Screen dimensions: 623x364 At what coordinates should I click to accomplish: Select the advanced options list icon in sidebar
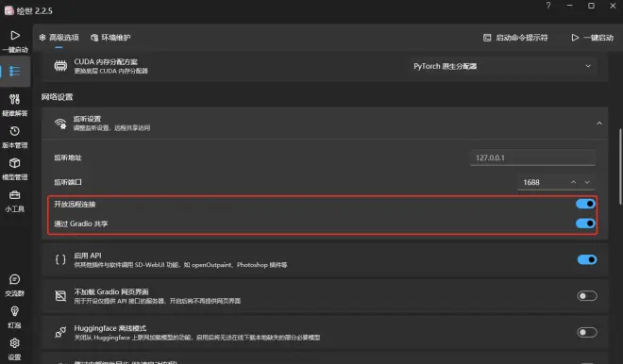point(15,71)
